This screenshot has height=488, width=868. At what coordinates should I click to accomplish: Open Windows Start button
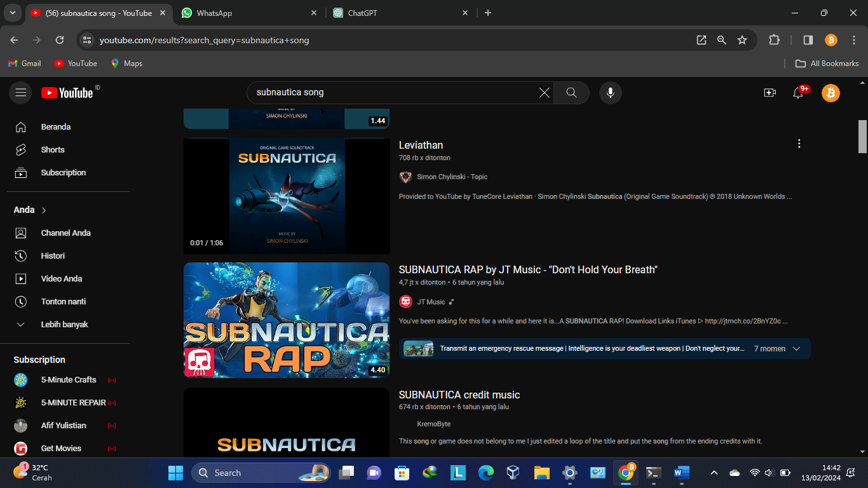(x=175, y=473)
